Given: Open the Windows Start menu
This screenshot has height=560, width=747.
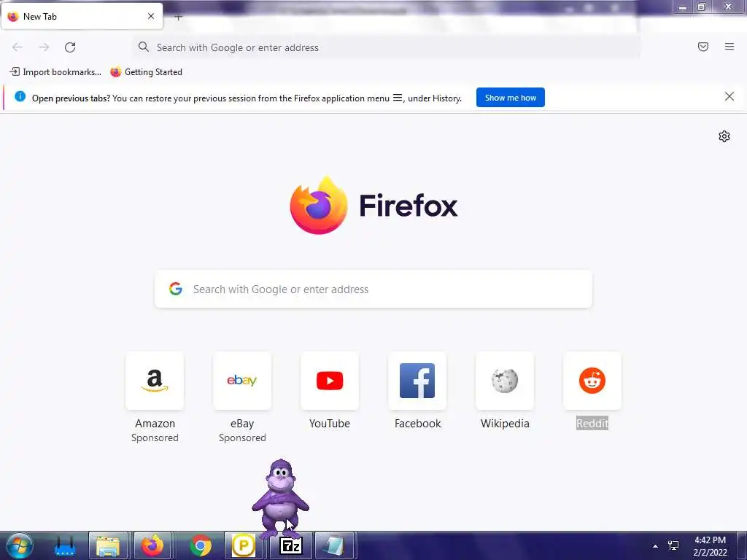Looking at the screenshot, I should click(20, 545).
